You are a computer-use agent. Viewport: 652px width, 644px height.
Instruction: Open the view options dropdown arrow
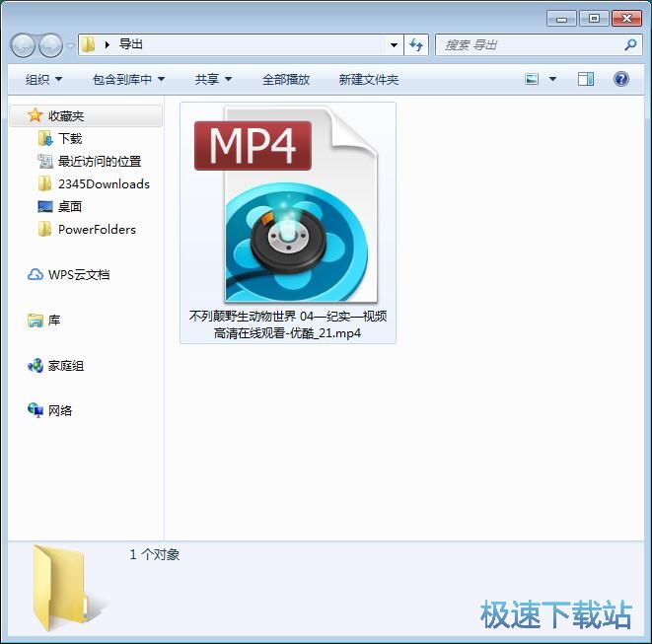(552, 79)
